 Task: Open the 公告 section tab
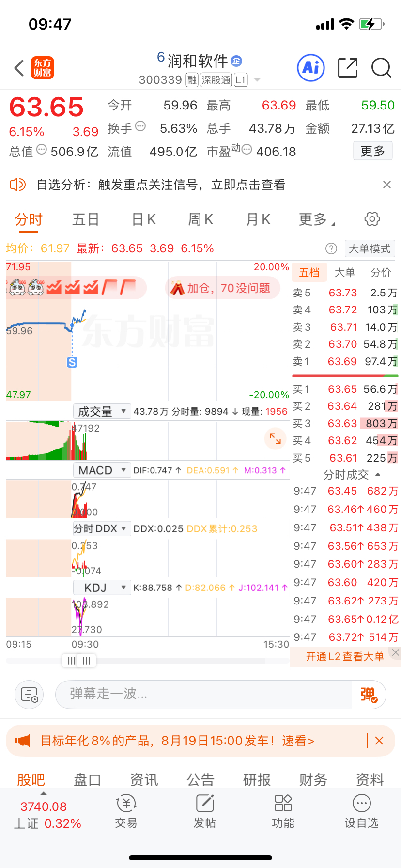click(200, 779)
